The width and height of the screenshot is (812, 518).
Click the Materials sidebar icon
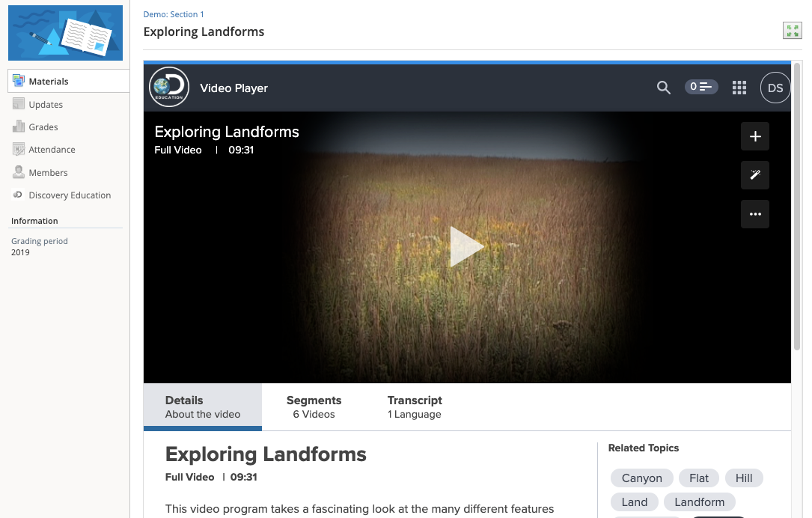pos(19,80)
